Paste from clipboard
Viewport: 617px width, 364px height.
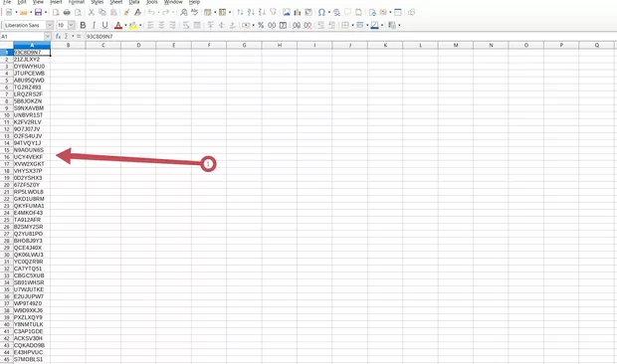coord(113,13)
